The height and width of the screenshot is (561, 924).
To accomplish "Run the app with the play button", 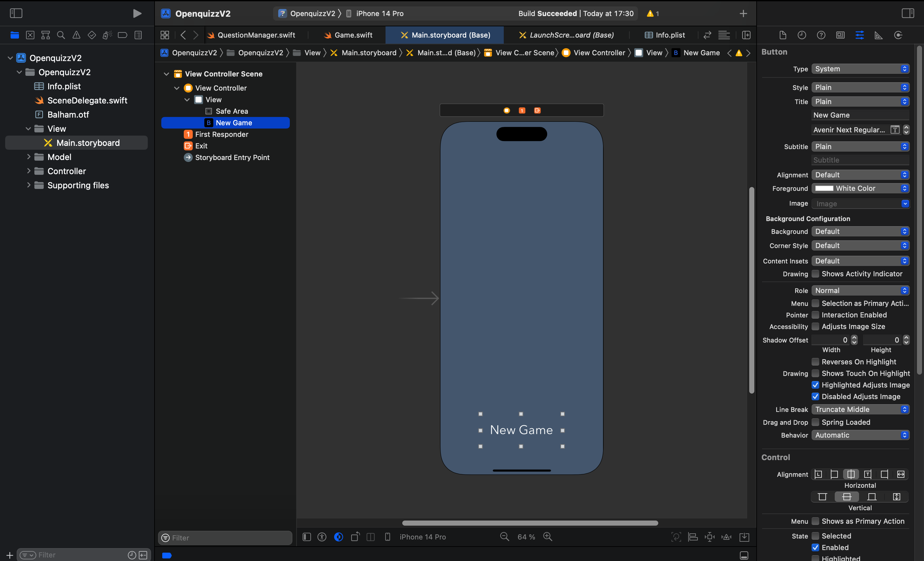I will 137,13.
